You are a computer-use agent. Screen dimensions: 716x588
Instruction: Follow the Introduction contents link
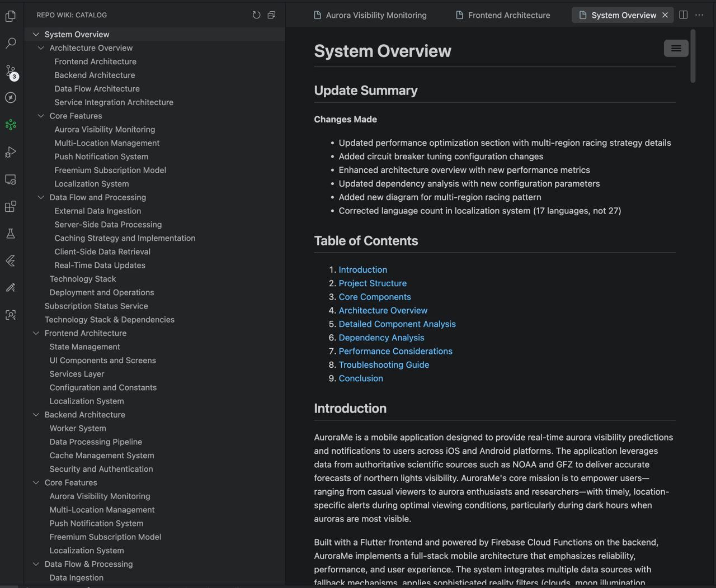click(362, 269)
